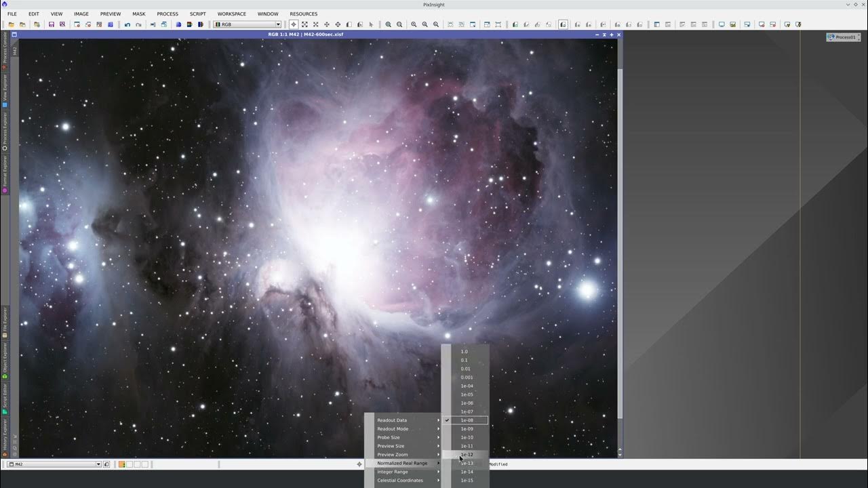
Task: Open the RESOURCES menu
Action: [x=303, y=14]
